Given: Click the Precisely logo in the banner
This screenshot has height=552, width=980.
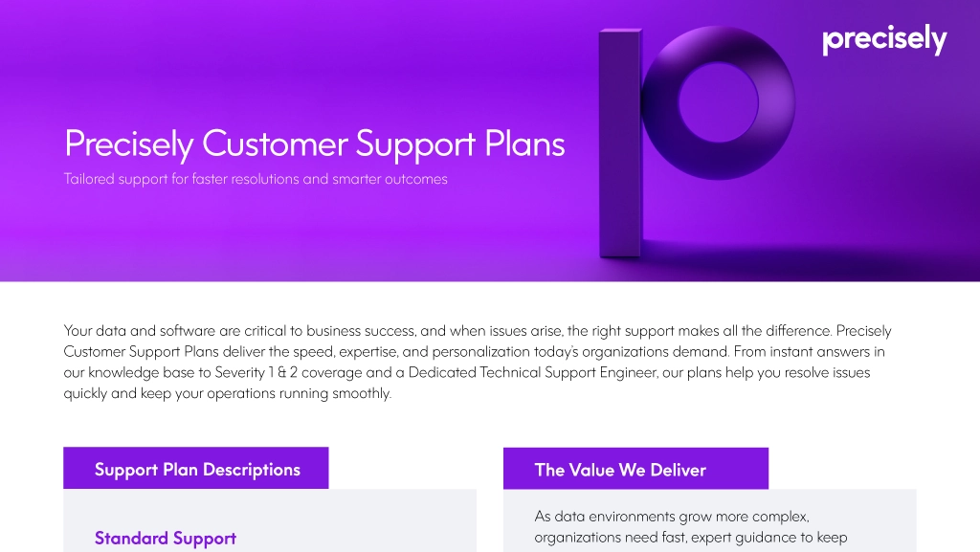Looking at the screenshot, I should tap(883, 40).
